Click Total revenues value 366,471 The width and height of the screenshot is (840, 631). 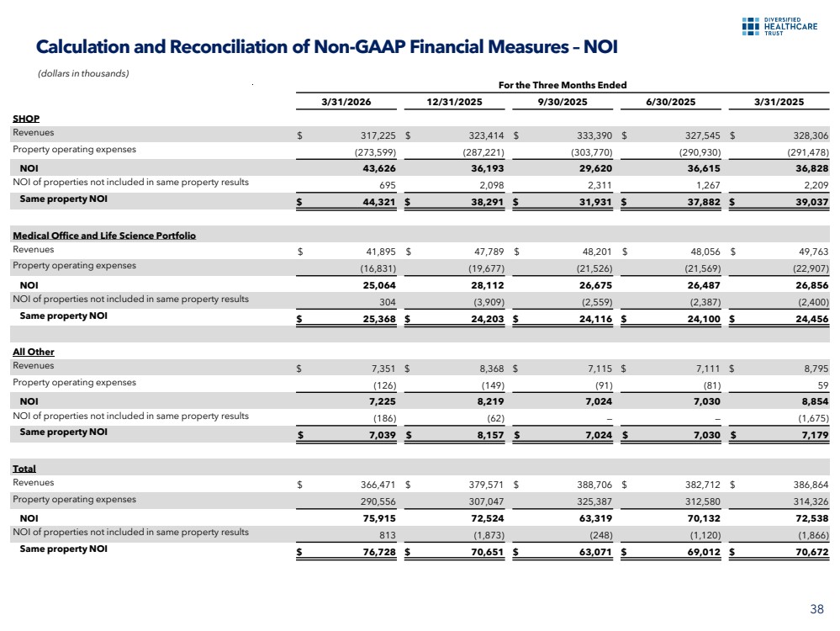pyautogui.click(x=378, y=485)
